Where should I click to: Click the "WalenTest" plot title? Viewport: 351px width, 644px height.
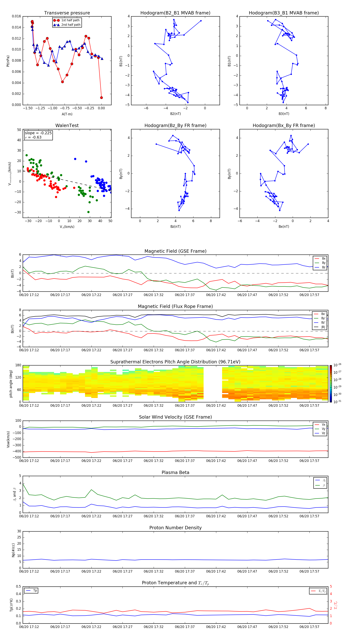[67, 125]
